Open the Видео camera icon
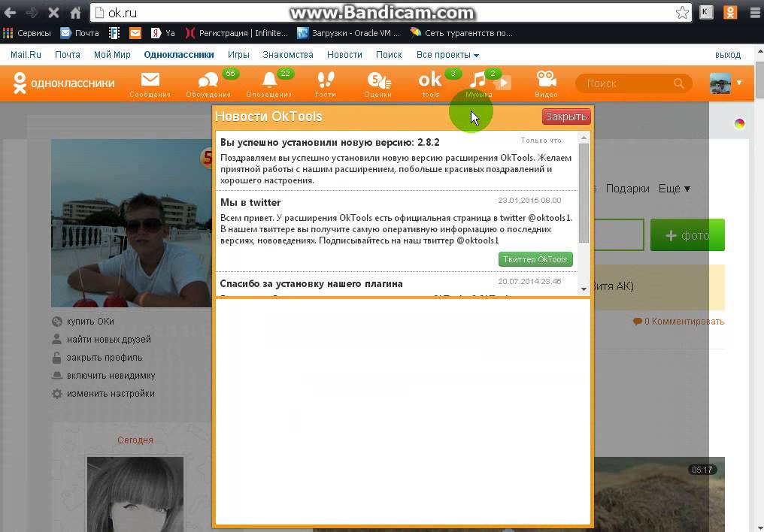The image size is (764, 532). pyautogui.click(x=546, y=84)
